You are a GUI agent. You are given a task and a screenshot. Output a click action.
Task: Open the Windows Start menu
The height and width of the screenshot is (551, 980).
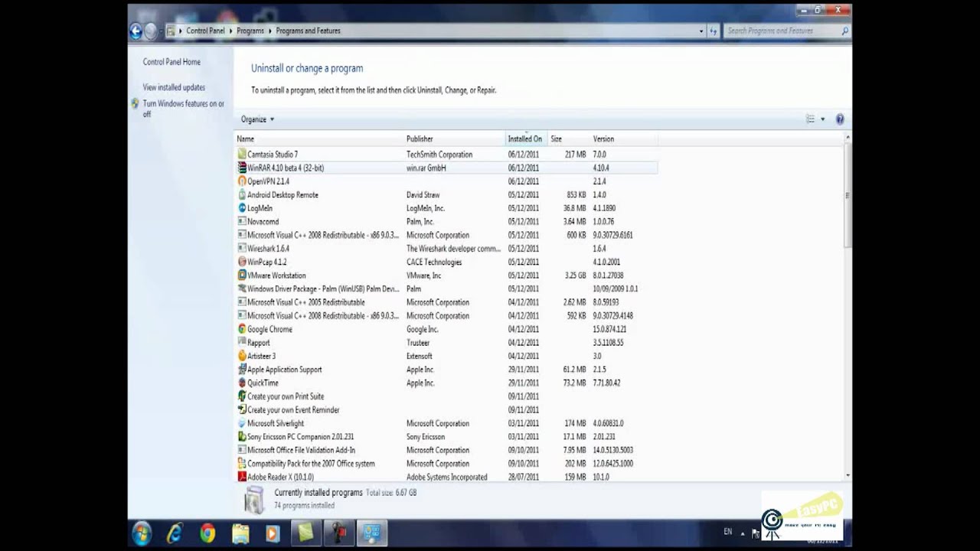pyautogui.click(x=142, y=533)
